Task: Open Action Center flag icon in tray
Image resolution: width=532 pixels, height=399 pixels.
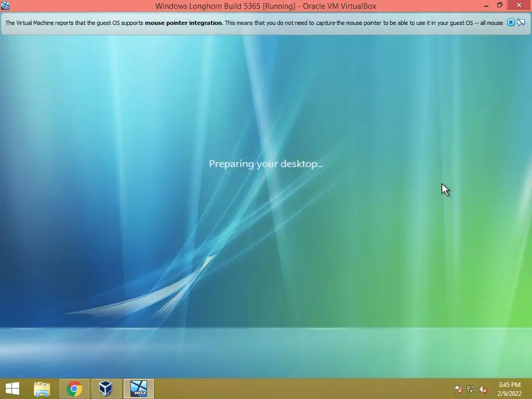Action: 458,389
